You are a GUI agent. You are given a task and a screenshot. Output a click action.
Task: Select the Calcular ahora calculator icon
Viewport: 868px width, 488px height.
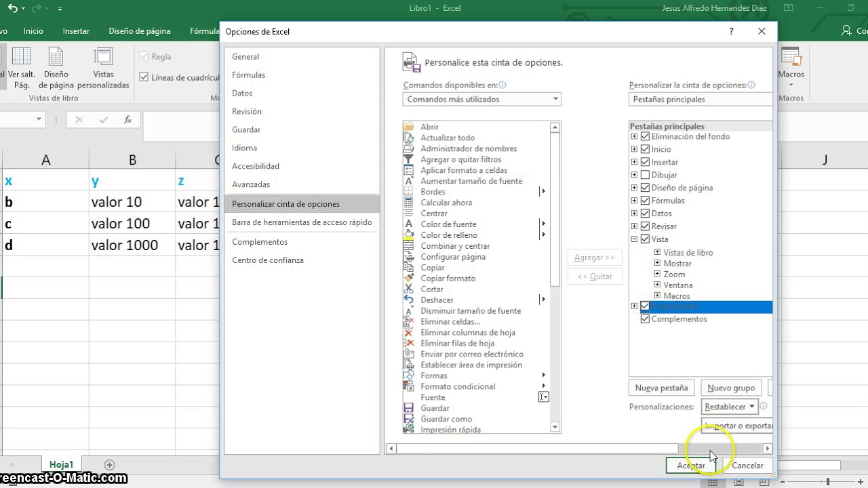(x=408, y=203)
